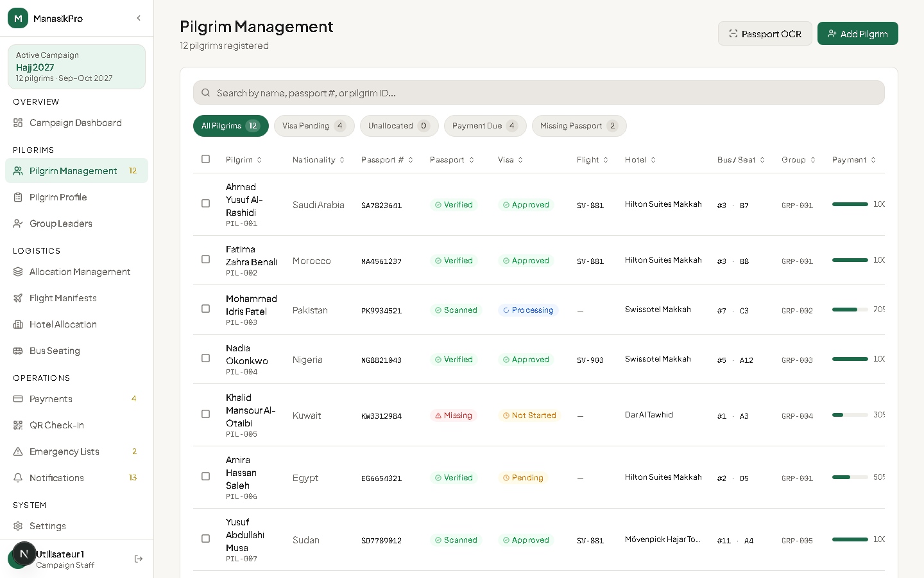This screenshot has width=924, height=578.
Task: Click the Campaign Dashboard sidebar icon
Action: [18, 123]
